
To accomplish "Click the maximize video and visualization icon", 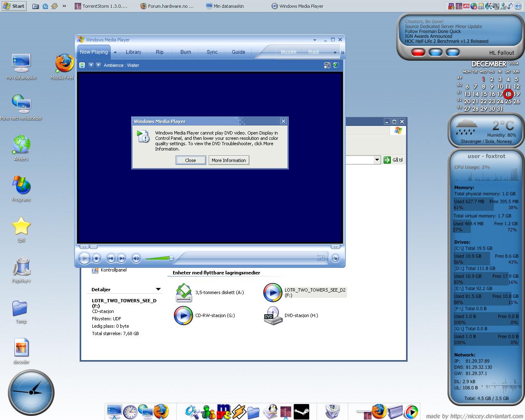I will (x=327, y=65).
